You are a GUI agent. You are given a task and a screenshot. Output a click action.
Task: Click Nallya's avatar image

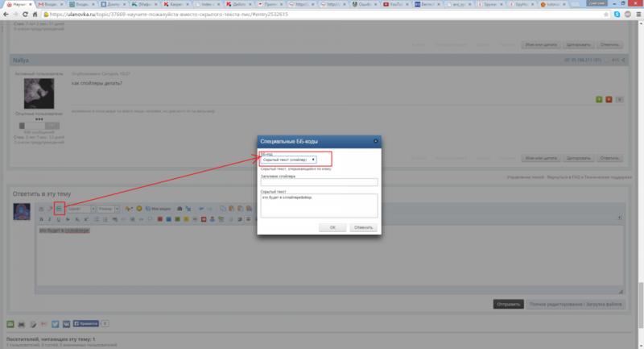(x=39, y=93)
